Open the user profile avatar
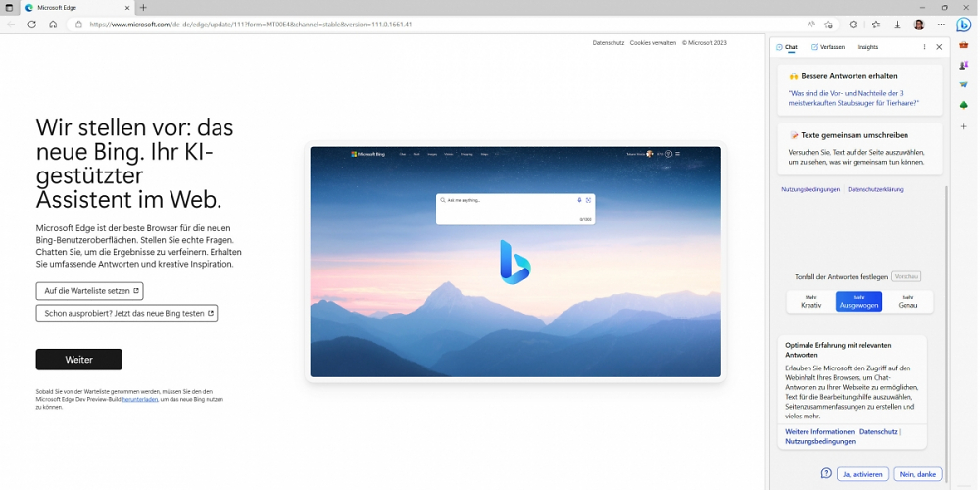This screenshot has height=490, width=980. click(919, 24)
